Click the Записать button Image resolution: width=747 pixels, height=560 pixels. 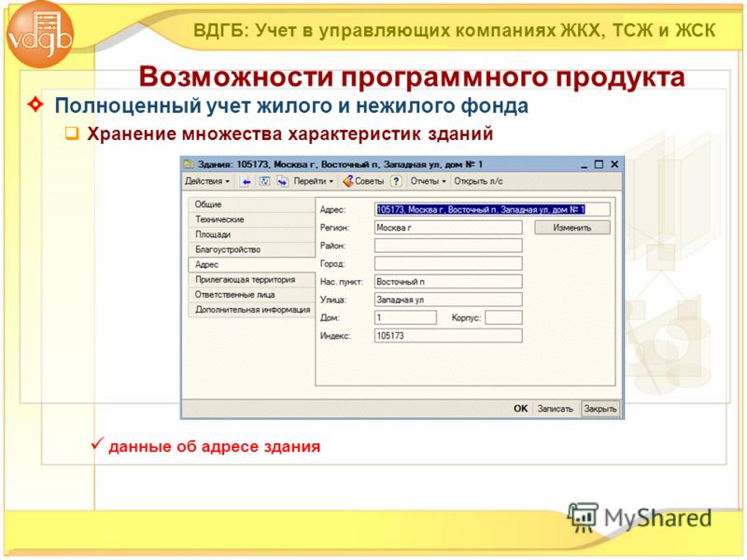(555, 409)
